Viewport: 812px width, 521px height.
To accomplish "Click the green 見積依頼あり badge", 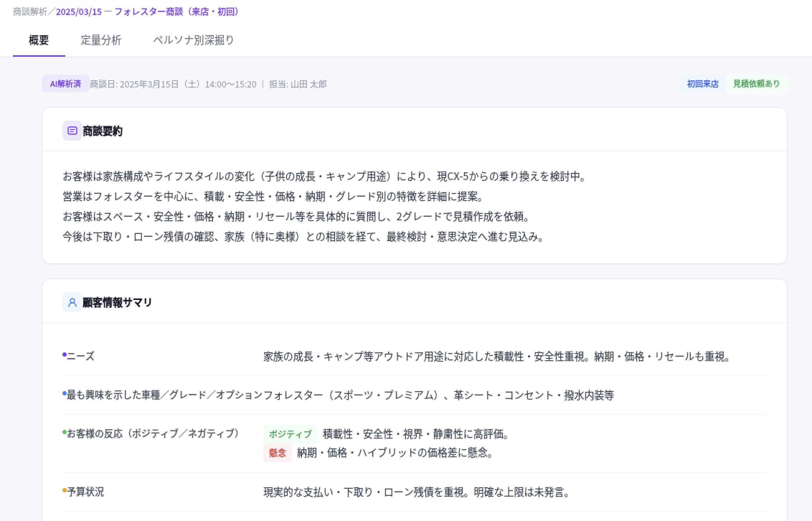I will 755,84.
